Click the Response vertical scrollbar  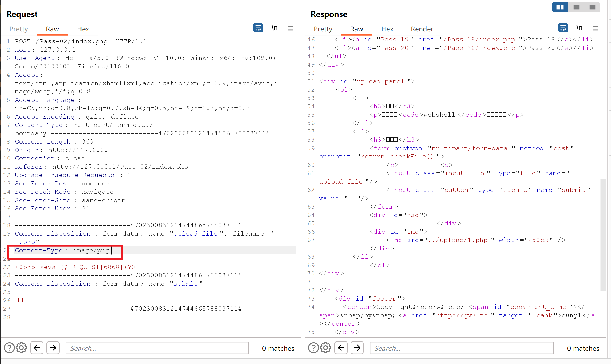click(603, 235)
